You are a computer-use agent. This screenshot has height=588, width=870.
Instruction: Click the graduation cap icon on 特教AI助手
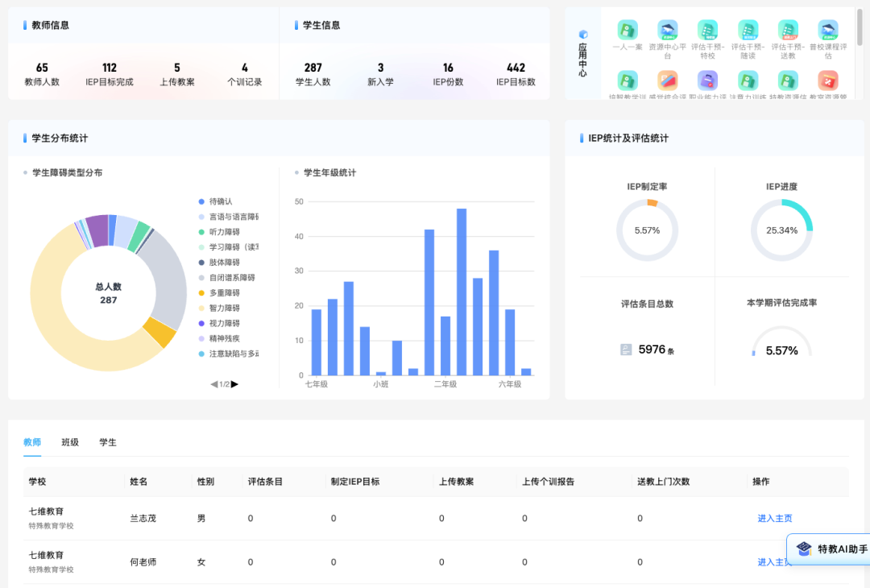tap(804, 549)
